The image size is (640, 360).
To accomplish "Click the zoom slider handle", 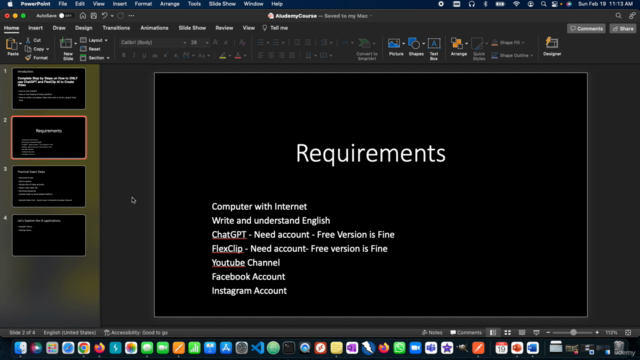I will (573, 333).
